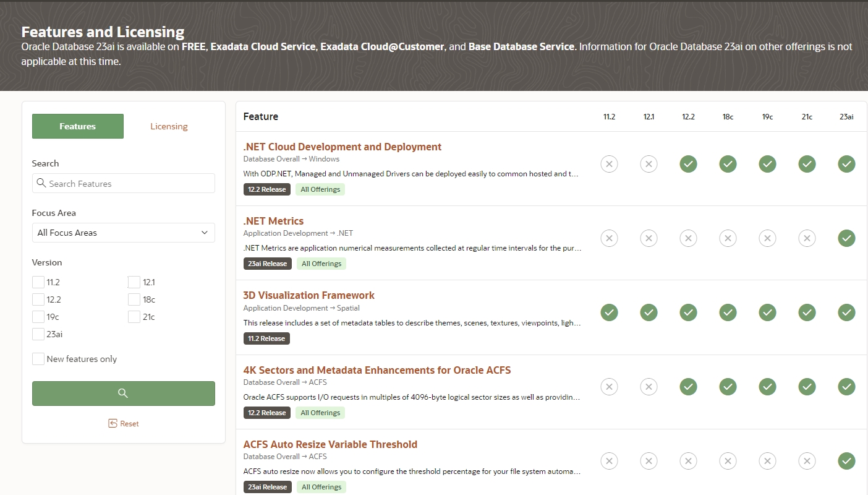The image size is (868, 495).
Task: Check the 12.1 version checkbox
Action: 134,282
